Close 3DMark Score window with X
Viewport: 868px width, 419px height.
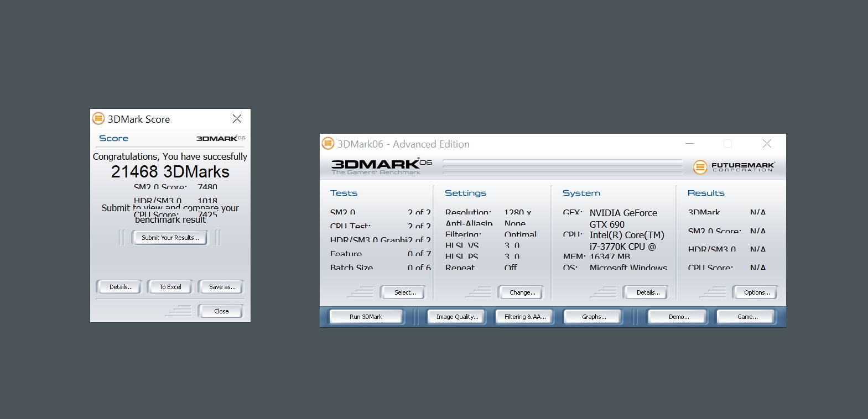(237, 119)
